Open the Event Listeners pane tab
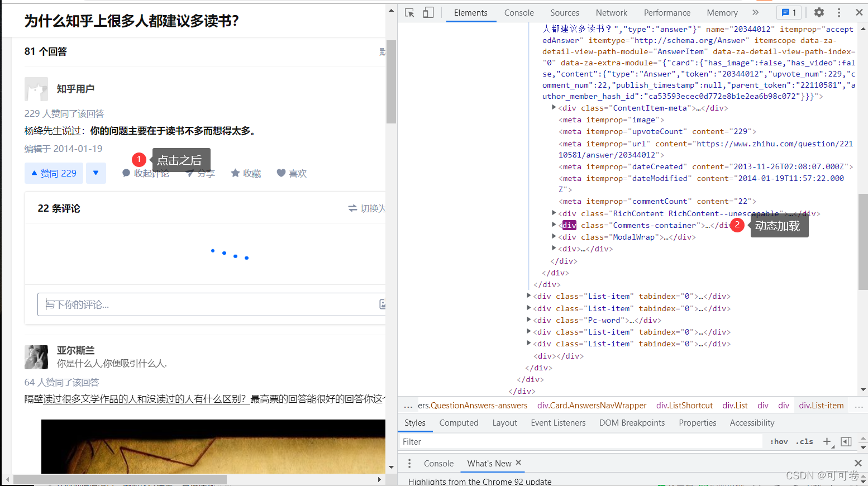Image resolution: width=868 pixels, height=486 pixels. pos(558,423)
